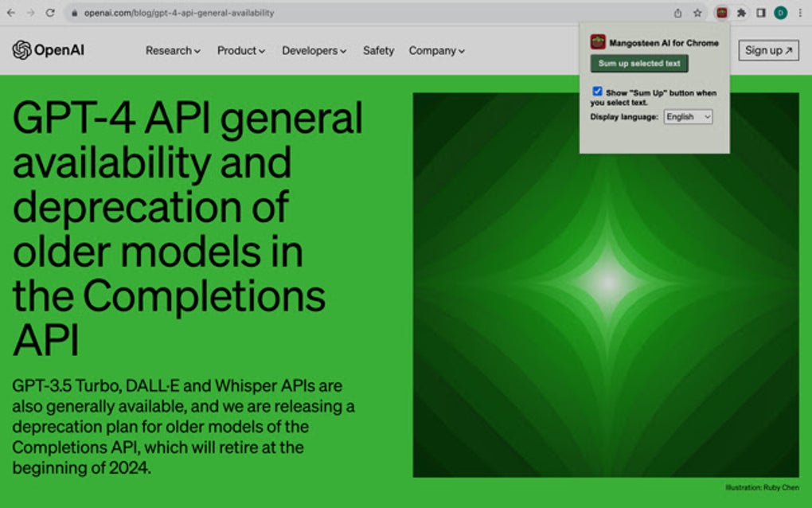Open the Mangosteen AI extension icon in the toolbar
The height and width of the screenshot is (508, 812).
(x=721, y=13)
